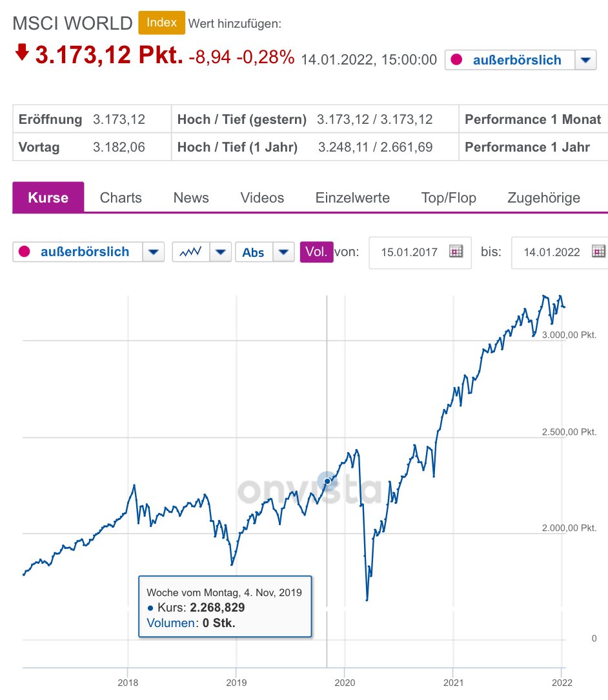
Task: Click the bis date field 14.01.2022
Action: (x=552, y=252)
